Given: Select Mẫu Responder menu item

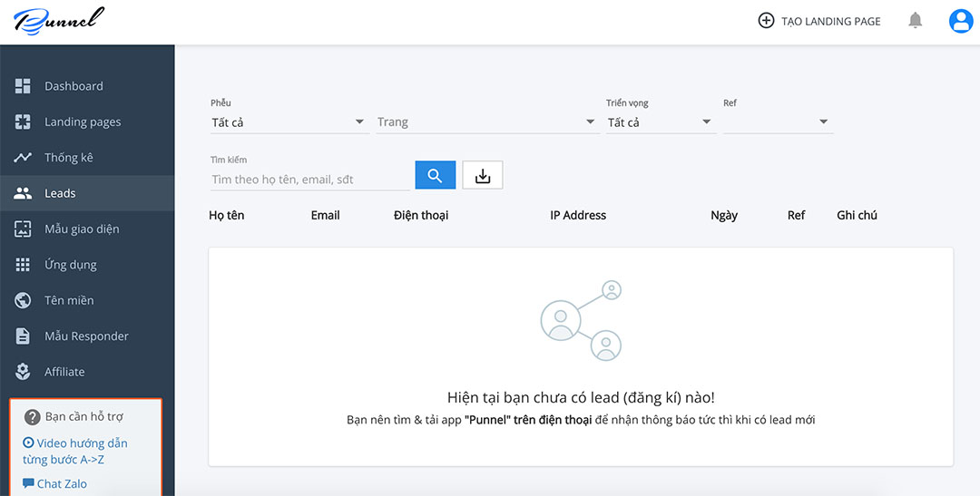Looking at the screenshot, I should coord(86,336).
